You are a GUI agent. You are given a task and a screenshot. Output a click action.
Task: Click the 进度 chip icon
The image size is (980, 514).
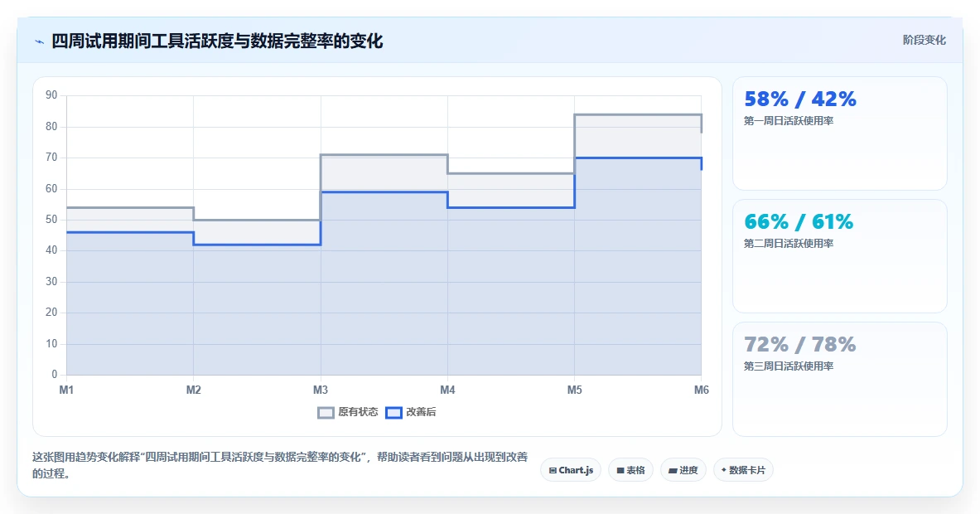click(673, 470)
